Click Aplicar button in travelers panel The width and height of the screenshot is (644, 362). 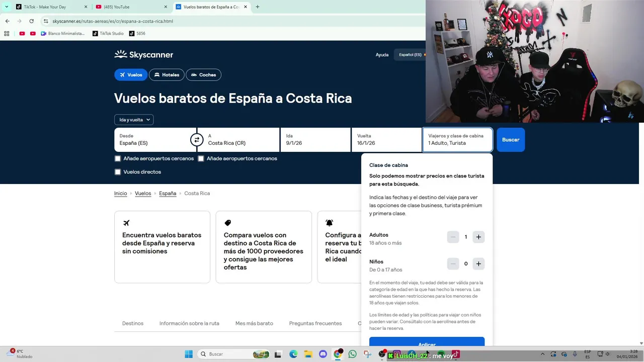[x=427, y=342]
